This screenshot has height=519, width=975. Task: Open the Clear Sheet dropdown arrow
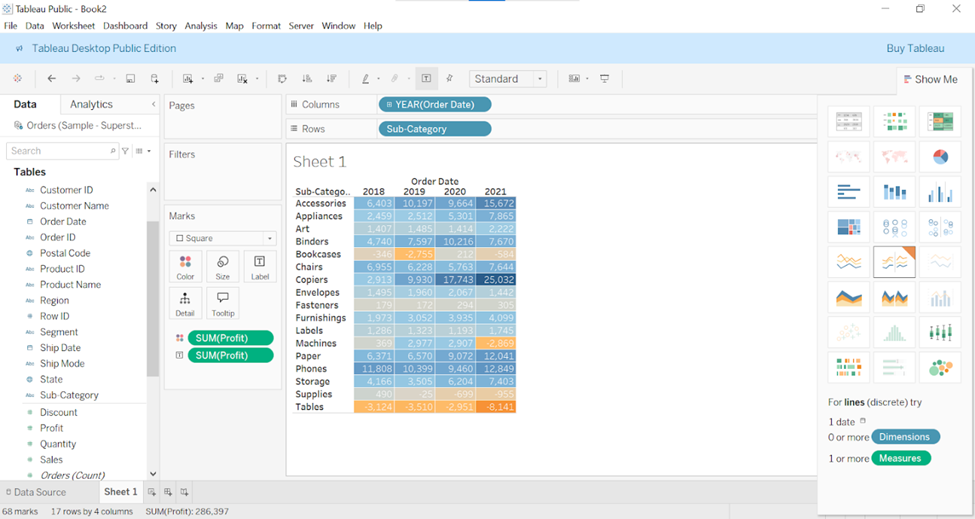pyautogui.click(x=257, y=79)
